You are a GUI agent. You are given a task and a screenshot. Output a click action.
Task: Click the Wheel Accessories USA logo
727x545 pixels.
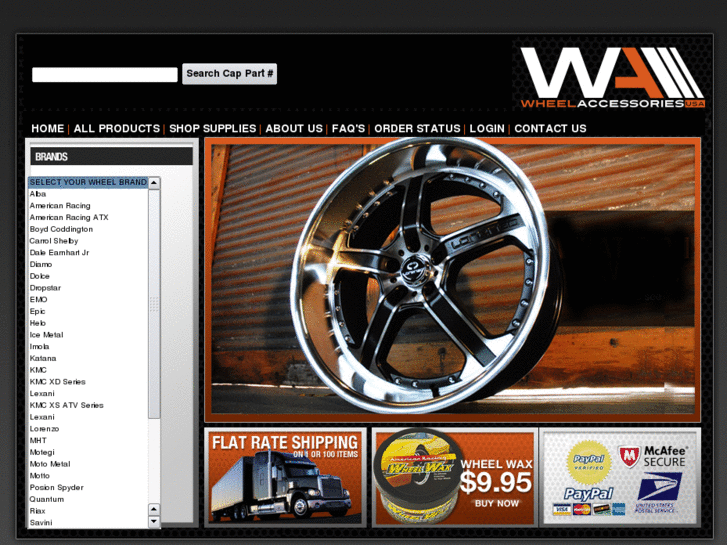(612, 77)
